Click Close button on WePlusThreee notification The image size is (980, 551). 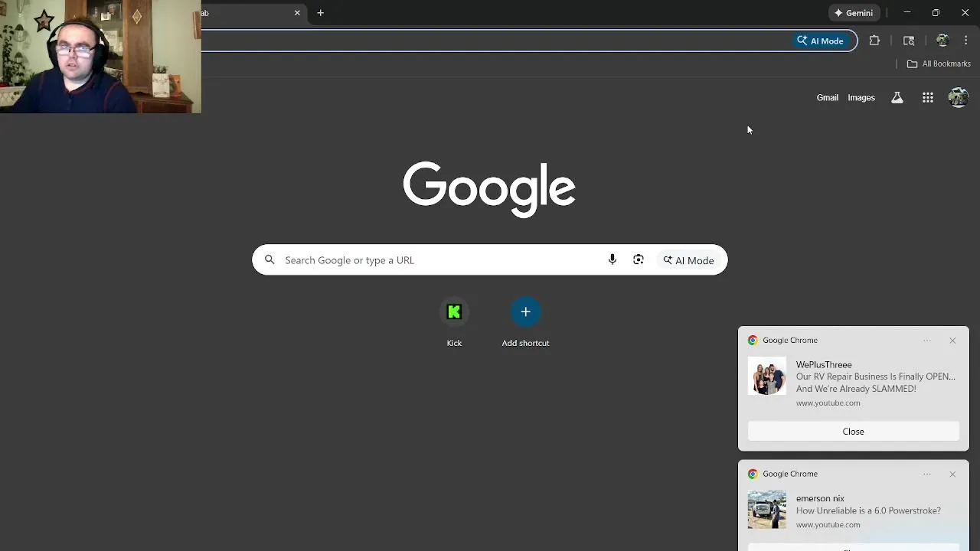[853, 432]
